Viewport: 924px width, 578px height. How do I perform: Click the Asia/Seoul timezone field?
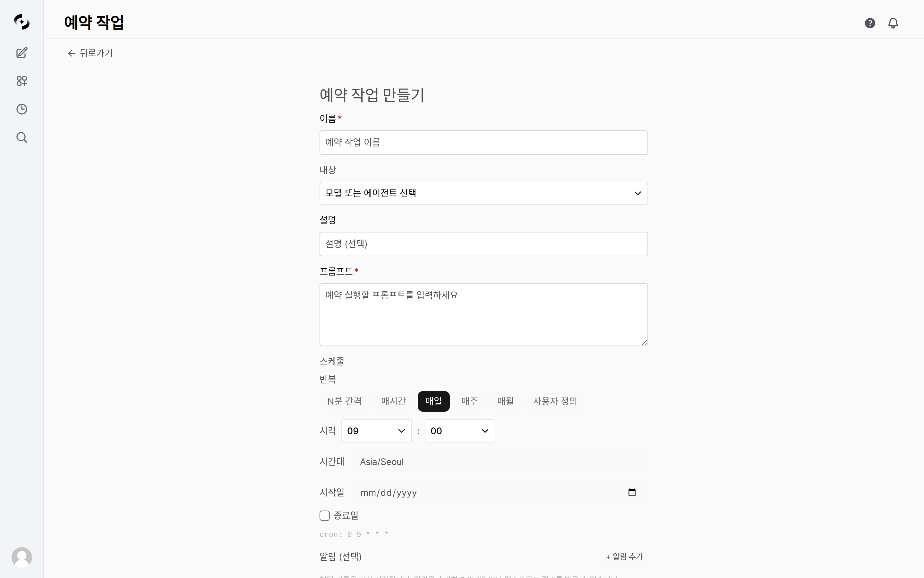coord(498,462)
